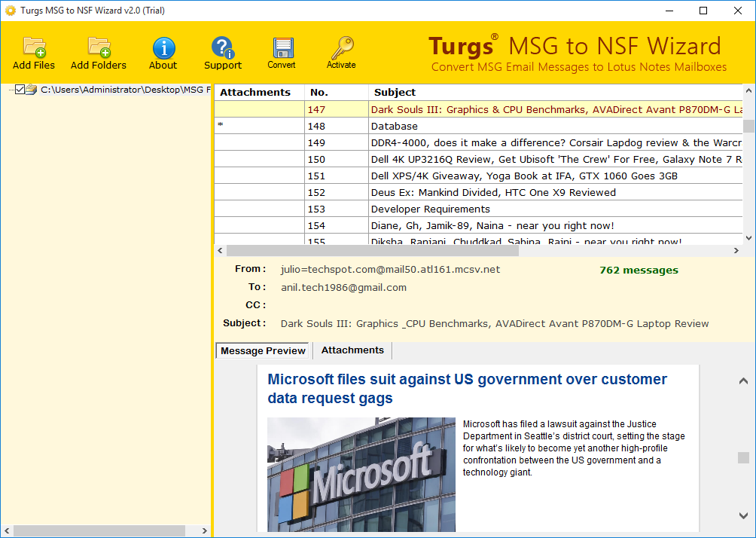Click the preview pane scroll down arrow

tap(743, 516)
